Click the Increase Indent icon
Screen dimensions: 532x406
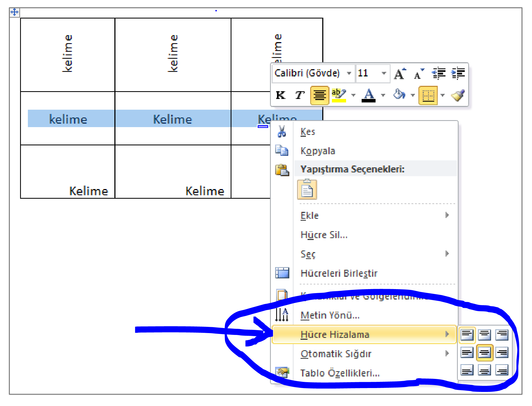pos(458,73)
